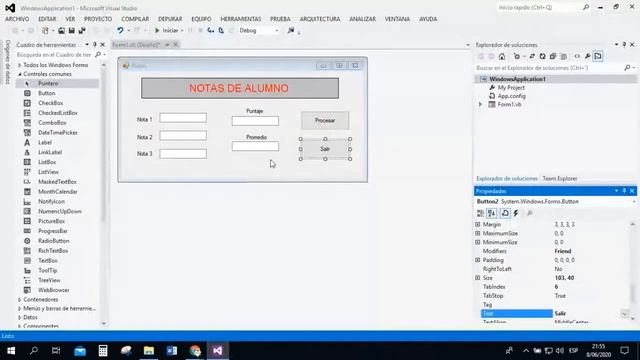
Task: Open the COMPILAR menu
Action: click(135, 19)
